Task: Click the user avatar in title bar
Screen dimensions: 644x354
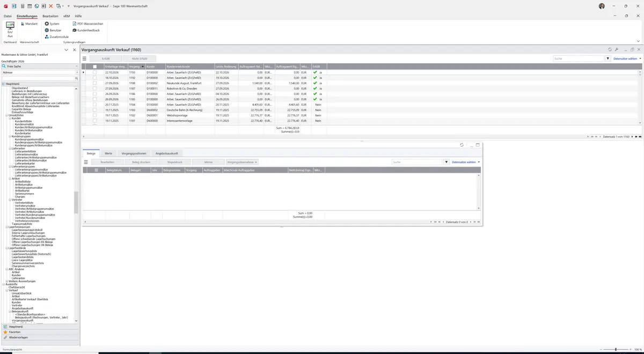Action: pos(602,6)
